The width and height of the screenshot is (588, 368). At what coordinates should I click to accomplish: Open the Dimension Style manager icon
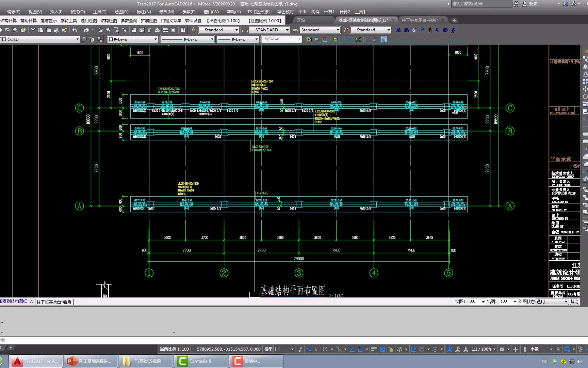coord(245,30)
